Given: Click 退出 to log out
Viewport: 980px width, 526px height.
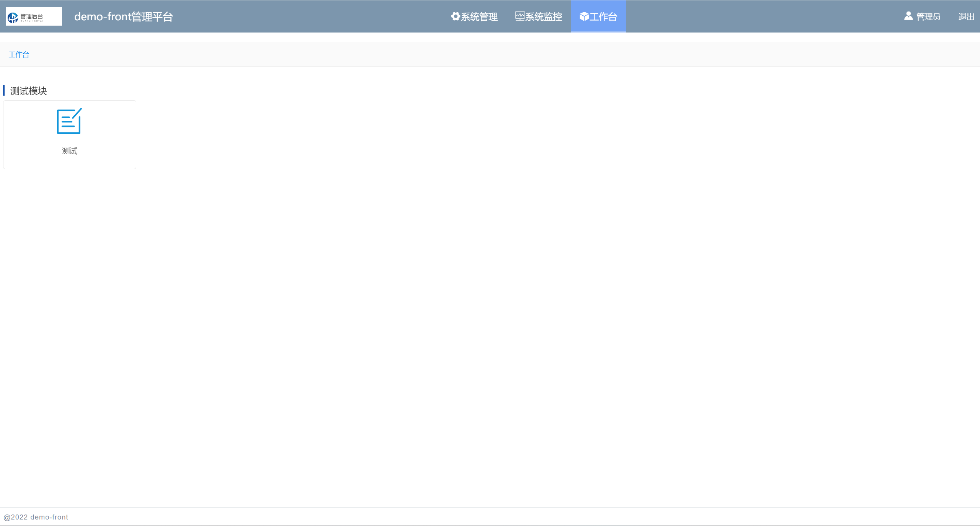Looking at the screenshot, I should [x=966, y=17].
